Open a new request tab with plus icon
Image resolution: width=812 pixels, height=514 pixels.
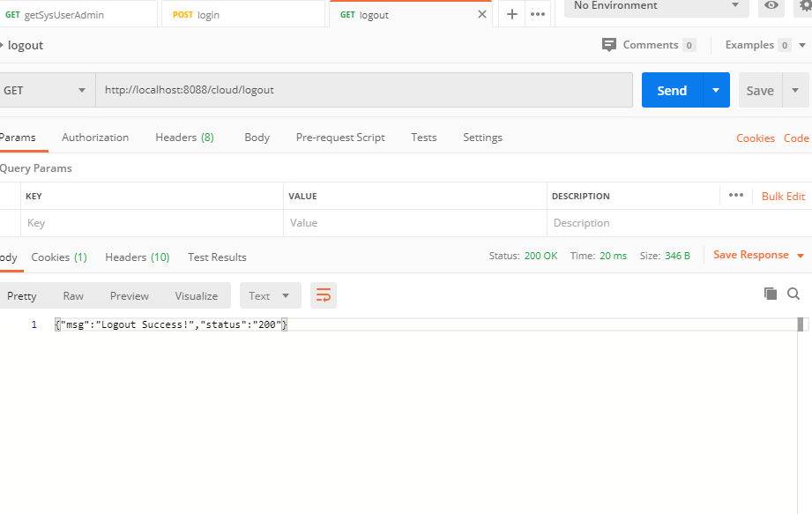click(x=511, y=14)
